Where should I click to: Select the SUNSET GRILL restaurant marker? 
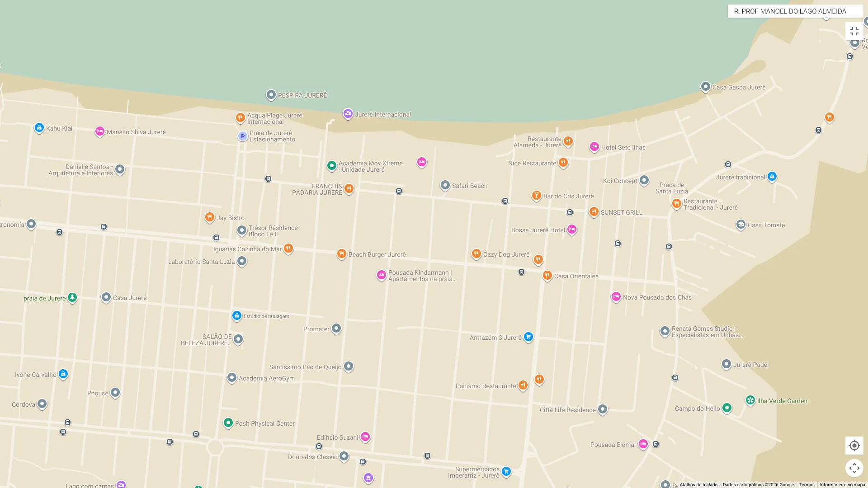[x=594, y=211]
